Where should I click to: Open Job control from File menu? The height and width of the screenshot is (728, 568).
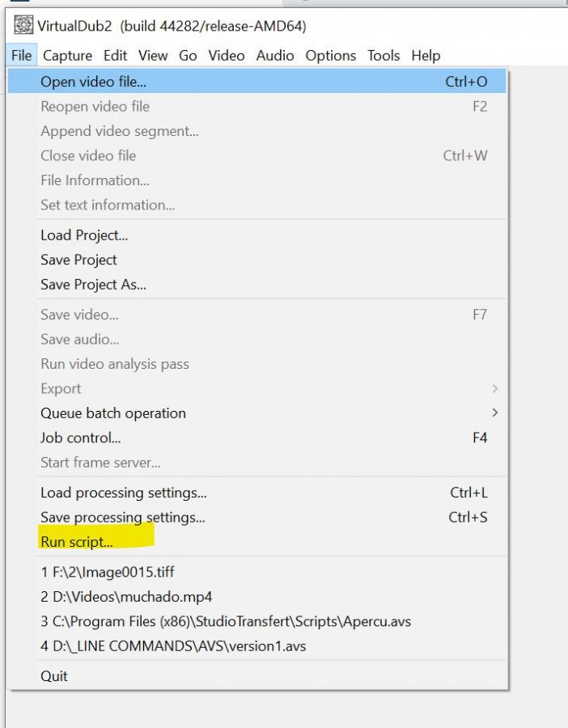pyautogui.click(x=256, y=438)
